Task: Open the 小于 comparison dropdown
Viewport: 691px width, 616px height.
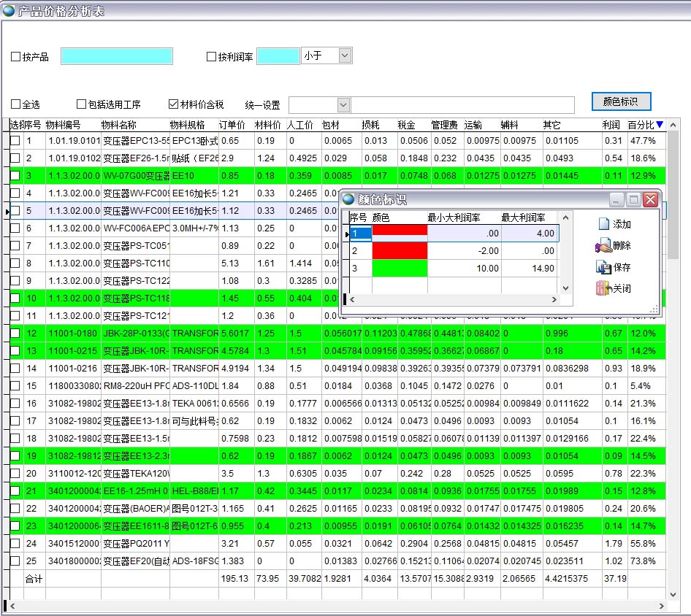Action: pyautogui.click(x=345, y=55)
